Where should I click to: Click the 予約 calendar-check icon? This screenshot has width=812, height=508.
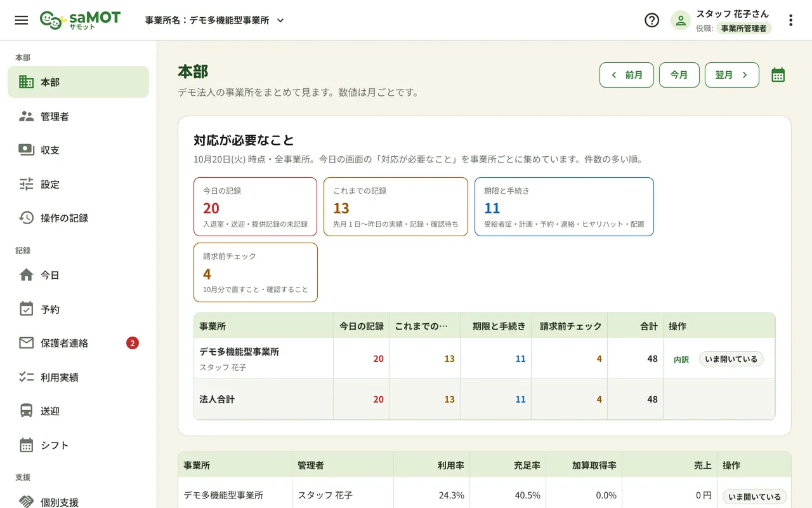(x=26, y=309)
